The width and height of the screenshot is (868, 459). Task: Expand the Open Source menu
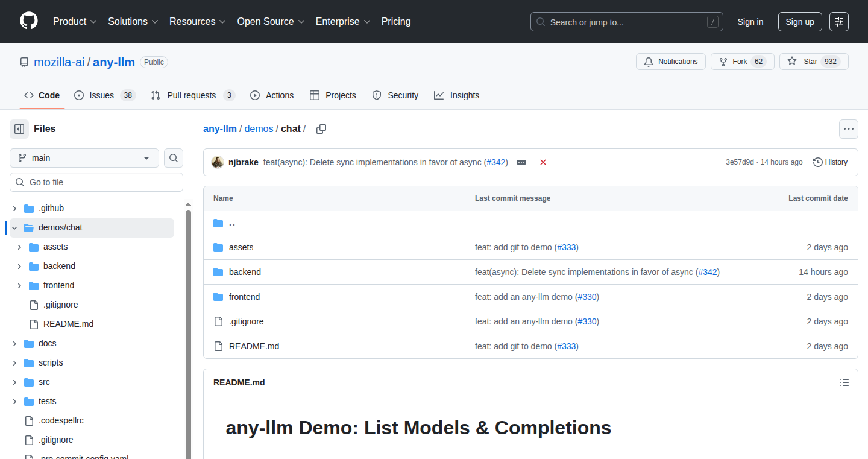[271, 22]
